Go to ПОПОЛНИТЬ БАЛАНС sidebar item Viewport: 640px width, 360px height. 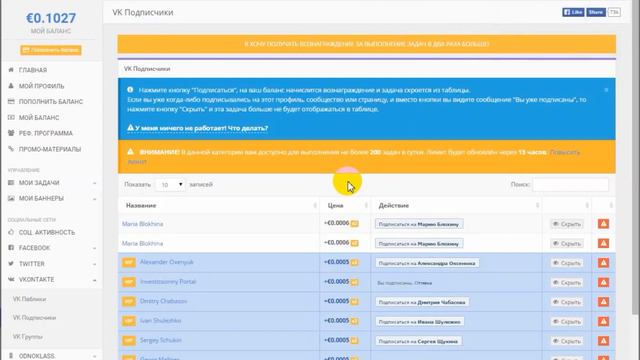pyautogui.click(x=51, y=102)
